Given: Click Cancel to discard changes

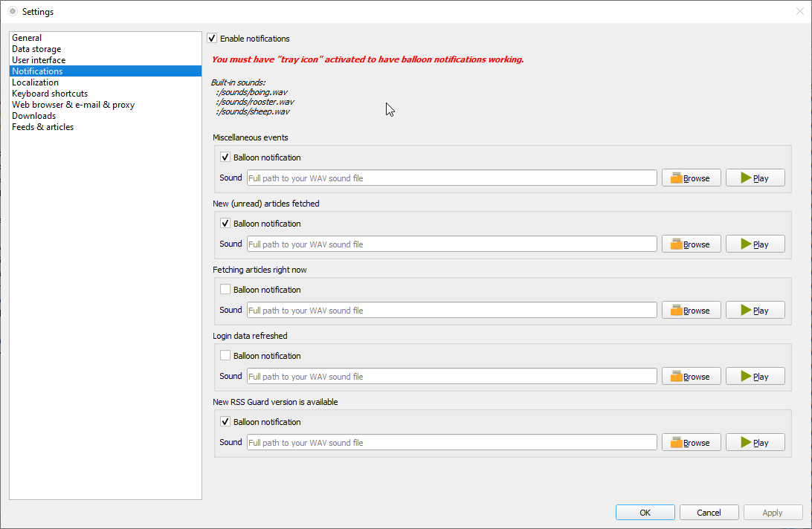Looking at the screenshot, I should click(709, 513).
